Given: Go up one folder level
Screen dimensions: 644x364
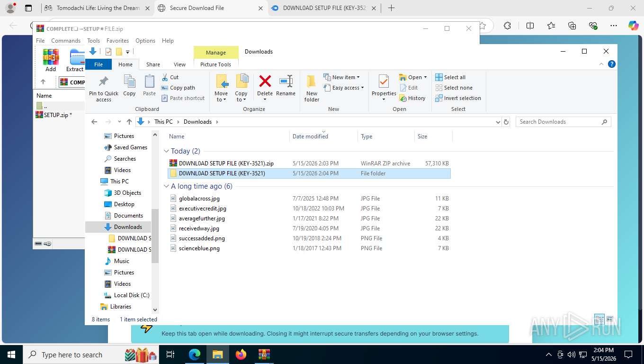Looking at the screenshot, I should coord(129,122).
